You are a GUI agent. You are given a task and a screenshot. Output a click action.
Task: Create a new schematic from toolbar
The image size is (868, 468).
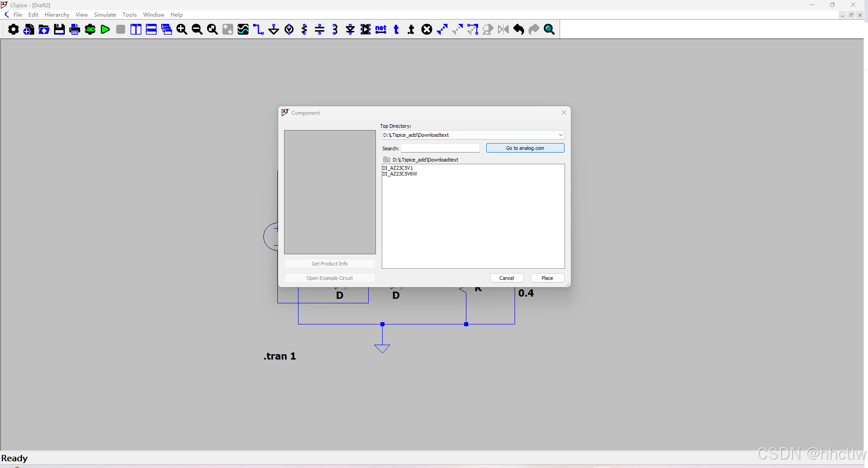(x=29, y=30)
